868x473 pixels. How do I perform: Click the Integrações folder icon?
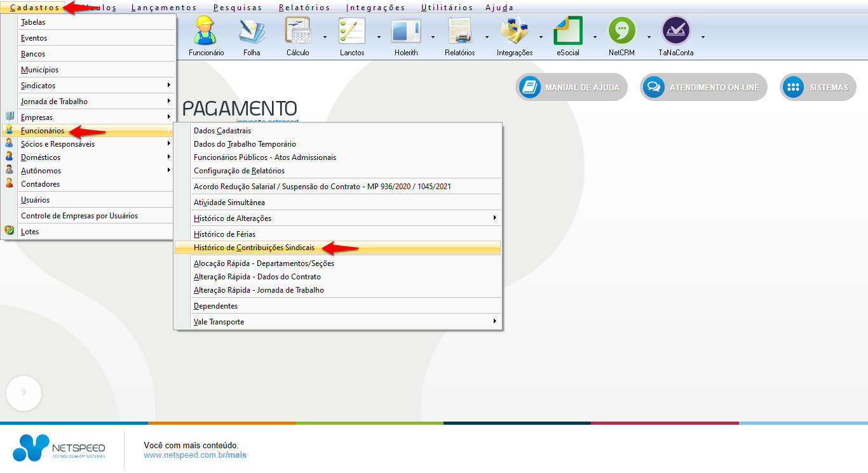(x=514, y=36)
